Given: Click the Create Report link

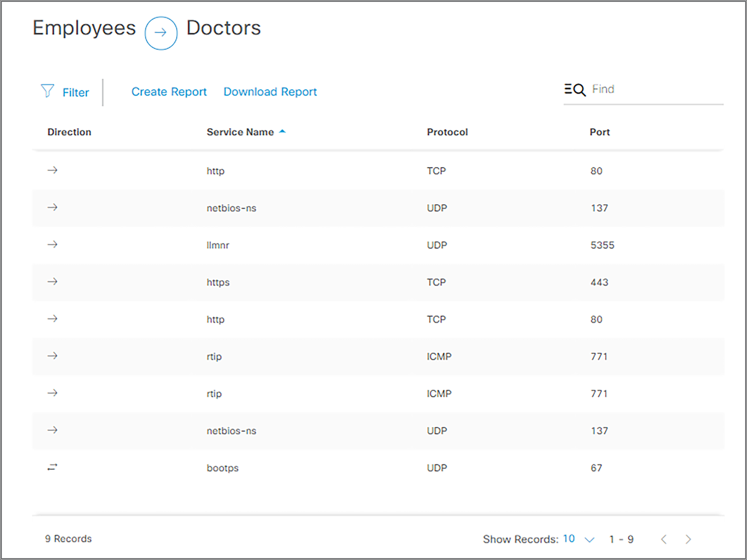Looking at the screenshot, I should coord(169,92).
